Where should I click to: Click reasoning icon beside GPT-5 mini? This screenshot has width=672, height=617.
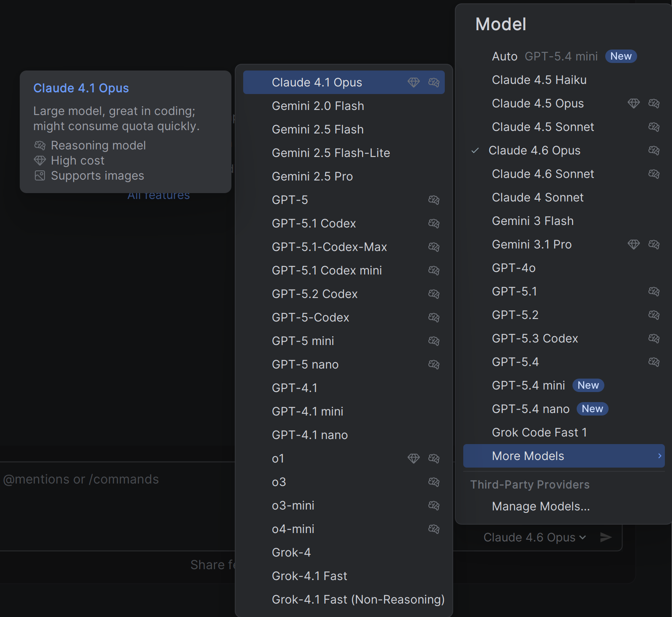coord(434,341)
